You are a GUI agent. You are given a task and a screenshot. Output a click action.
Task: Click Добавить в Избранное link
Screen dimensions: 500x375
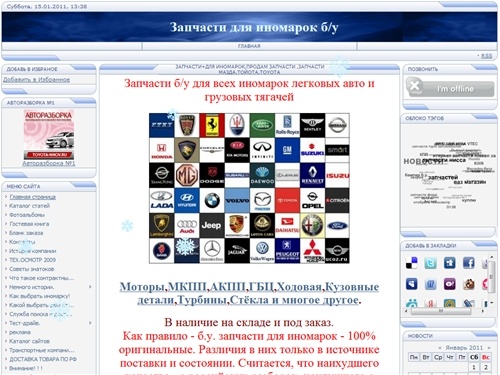tap(37, 80)
